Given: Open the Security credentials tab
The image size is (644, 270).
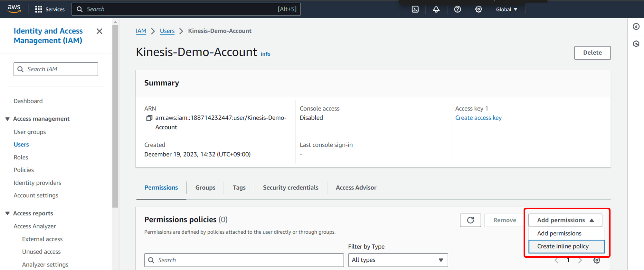Looking at the screenshot, I should 290,188.
